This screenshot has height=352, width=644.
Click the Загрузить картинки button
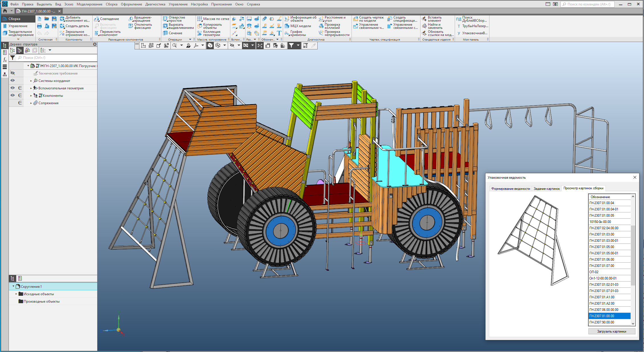612,331
